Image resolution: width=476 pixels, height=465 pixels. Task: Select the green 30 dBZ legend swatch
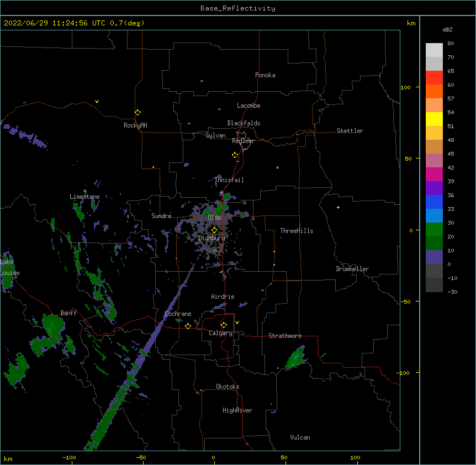tap(434, 230)
